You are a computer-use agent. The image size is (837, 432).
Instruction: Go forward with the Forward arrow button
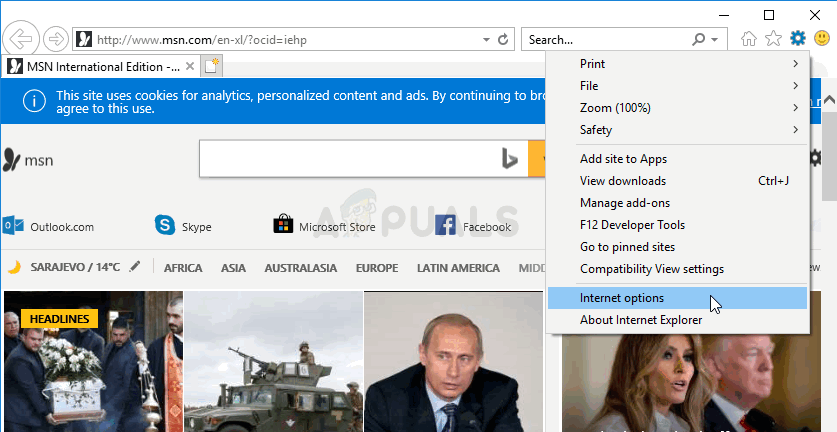56,39
